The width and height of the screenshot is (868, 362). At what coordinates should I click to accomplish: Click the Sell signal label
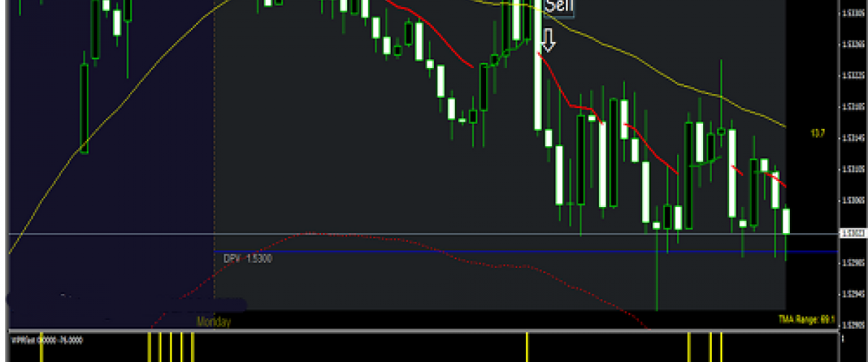(559, 7)
